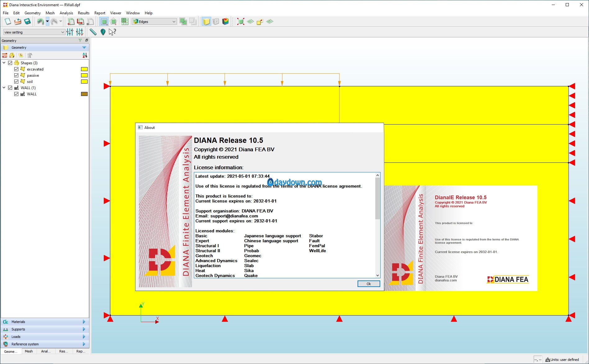The image size is (589, 364).
Task: Click Ok in the About dialog
Action: (x=369, y=284)
